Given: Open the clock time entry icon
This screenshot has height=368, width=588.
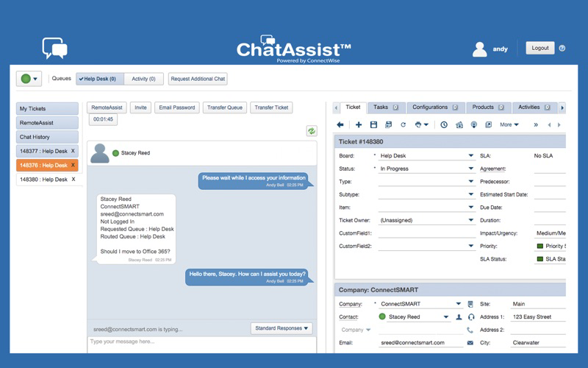Looking at the screenshot, I should pos(444,124).
